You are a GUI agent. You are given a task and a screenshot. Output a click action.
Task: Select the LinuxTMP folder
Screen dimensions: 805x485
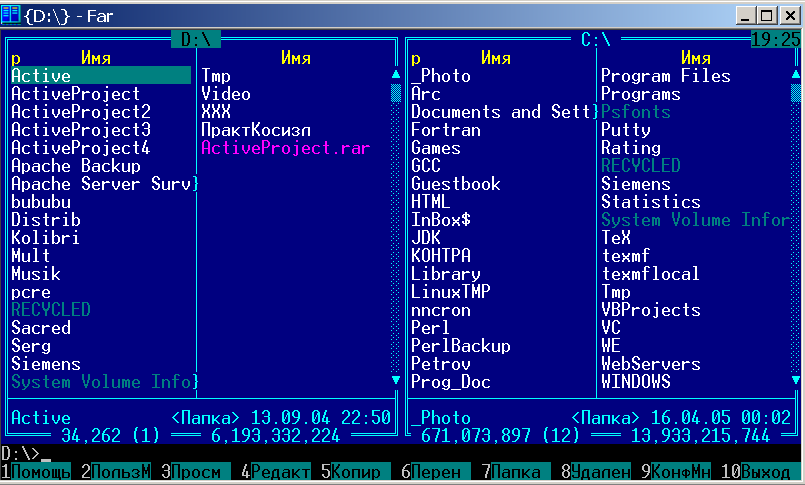click(451, 292)
